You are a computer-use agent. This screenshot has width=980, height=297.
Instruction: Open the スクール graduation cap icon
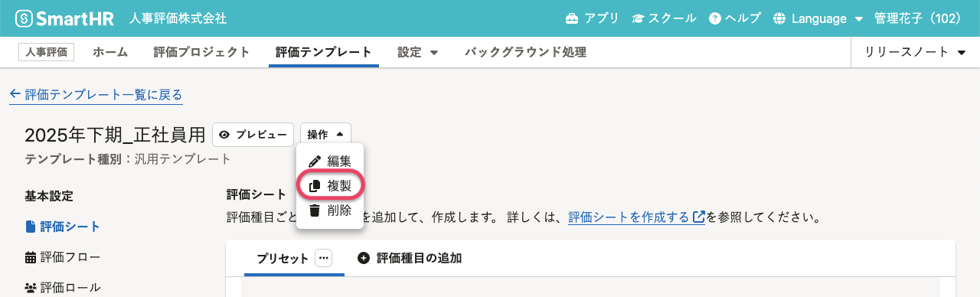pyautogui.click(x=637, y=18)
